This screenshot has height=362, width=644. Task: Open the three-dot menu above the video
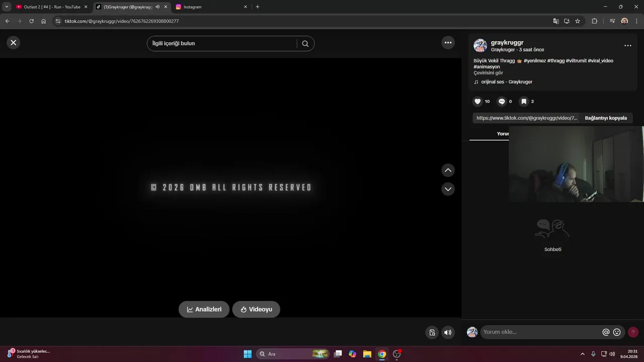(448, 43)
